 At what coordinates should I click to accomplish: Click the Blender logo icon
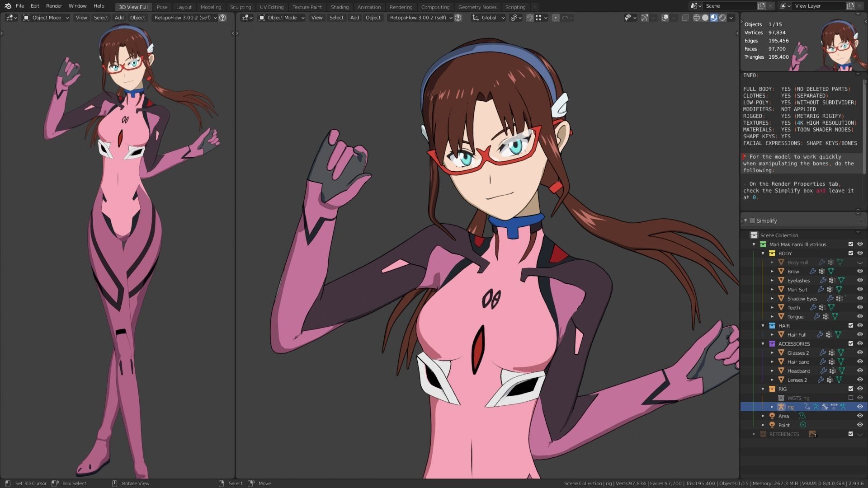click(x=8, y=6)
